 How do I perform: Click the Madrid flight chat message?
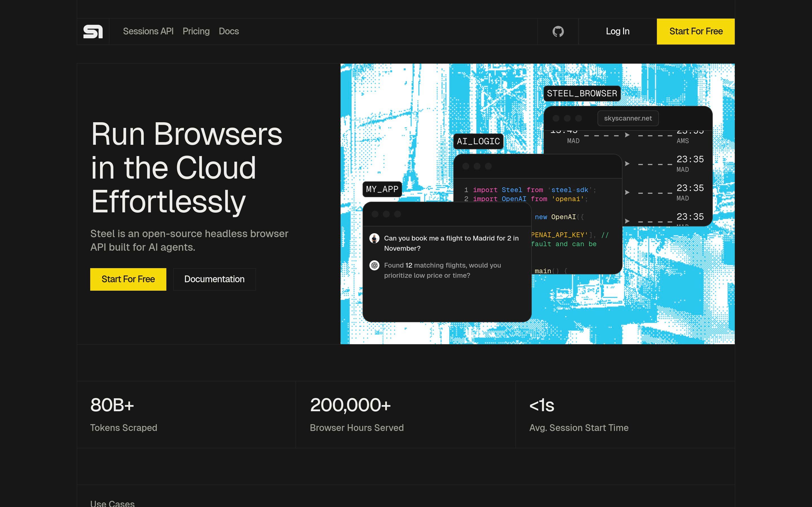point(451,243)
